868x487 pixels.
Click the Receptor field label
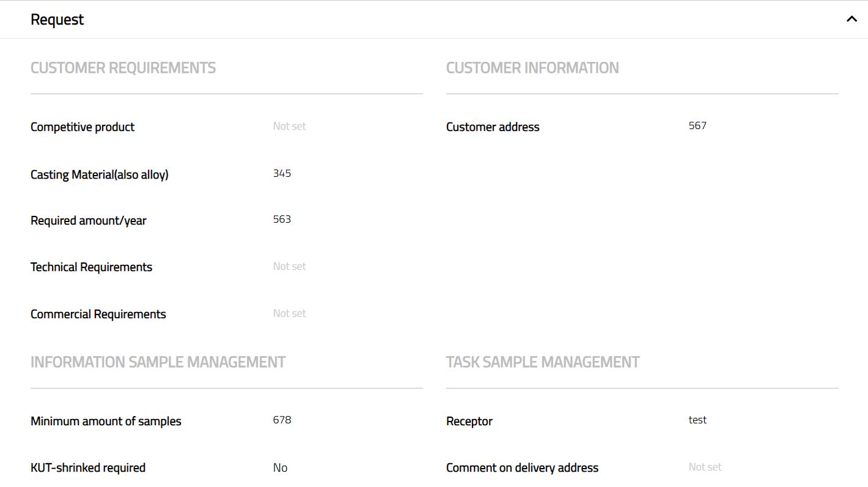[x=469, y=422]
